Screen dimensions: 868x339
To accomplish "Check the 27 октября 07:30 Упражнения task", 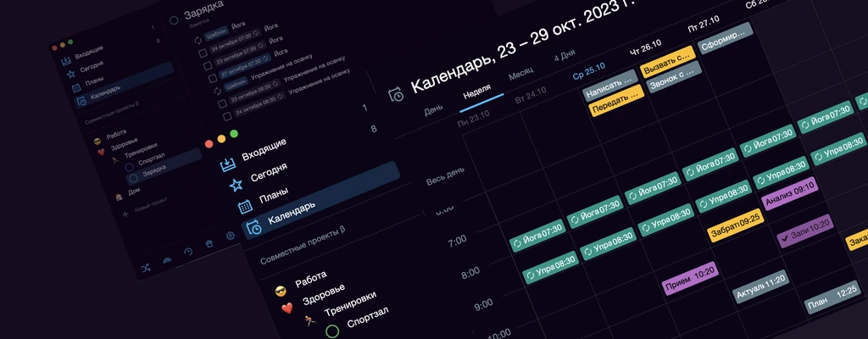I will 213,79.
